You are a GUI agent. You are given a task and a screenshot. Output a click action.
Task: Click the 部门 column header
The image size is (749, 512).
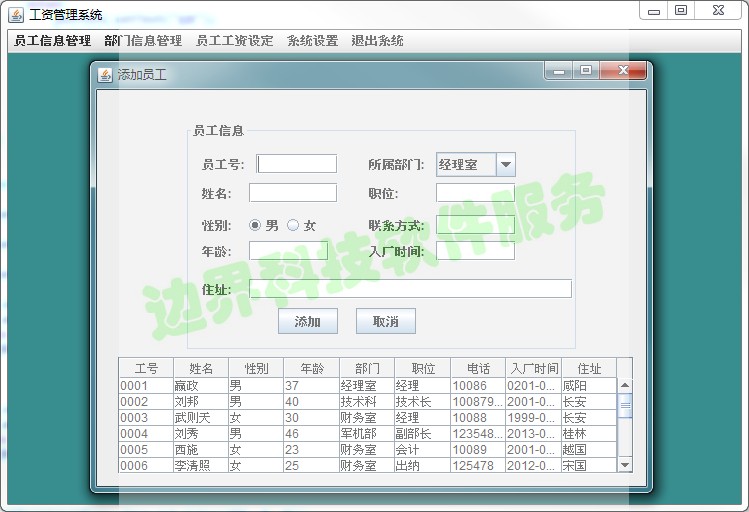[x=367, y=368]
